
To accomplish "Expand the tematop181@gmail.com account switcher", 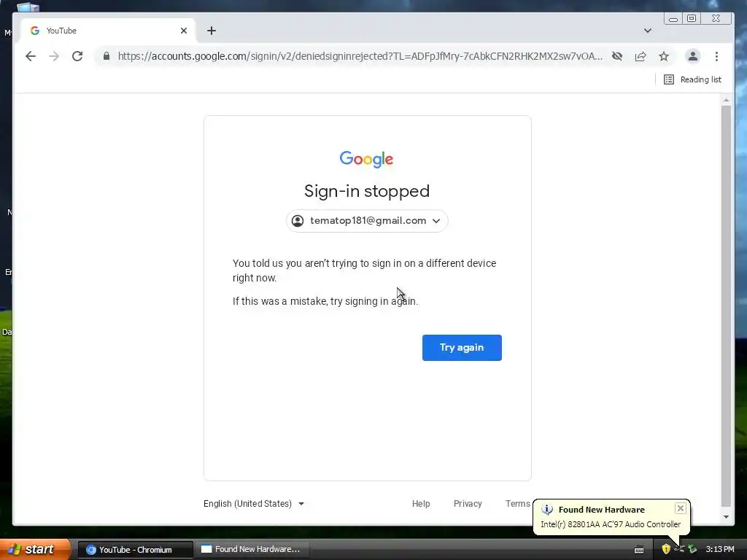I will [x=367, y=221].
